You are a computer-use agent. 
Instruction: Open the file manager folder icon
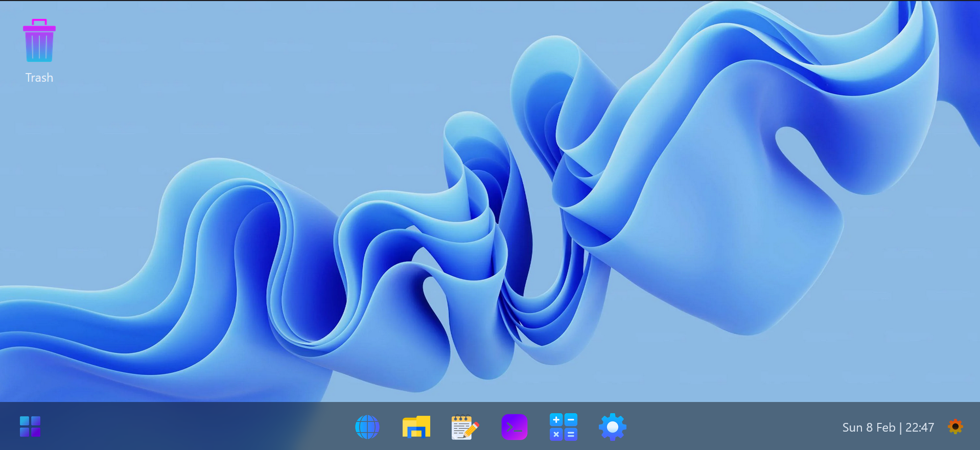[x=416, y=427]
